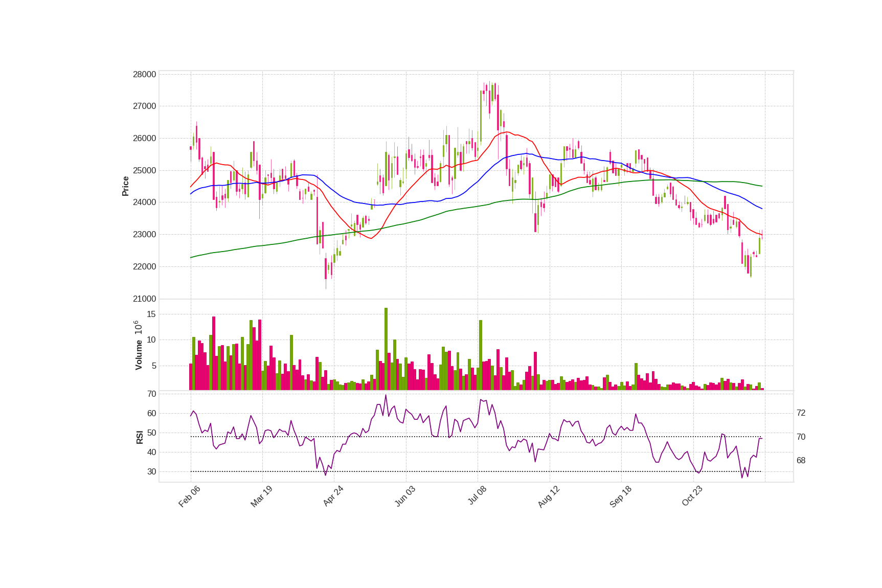
Task: Click the 26000 price axis label
Action: tap(144, 138)
